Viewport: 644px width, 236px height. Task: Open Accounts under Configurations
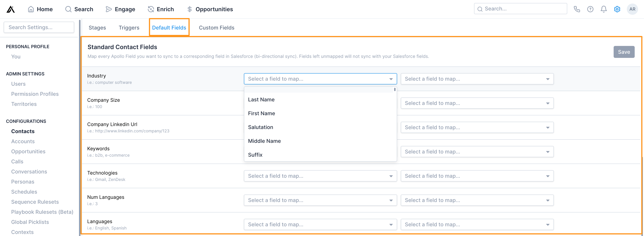point(23,141)
